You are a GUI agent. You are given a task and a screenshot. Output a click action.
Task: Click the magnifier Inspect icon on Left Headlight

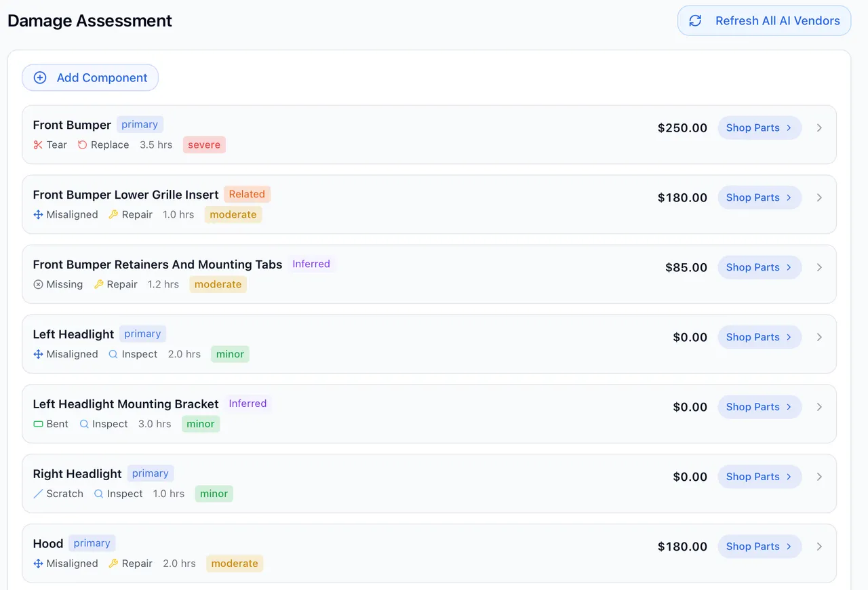tap(113, 355)
